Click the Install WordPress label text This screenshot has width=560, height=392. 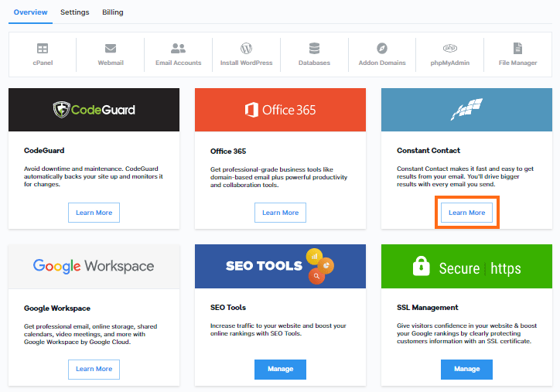(x=246, y=63)
